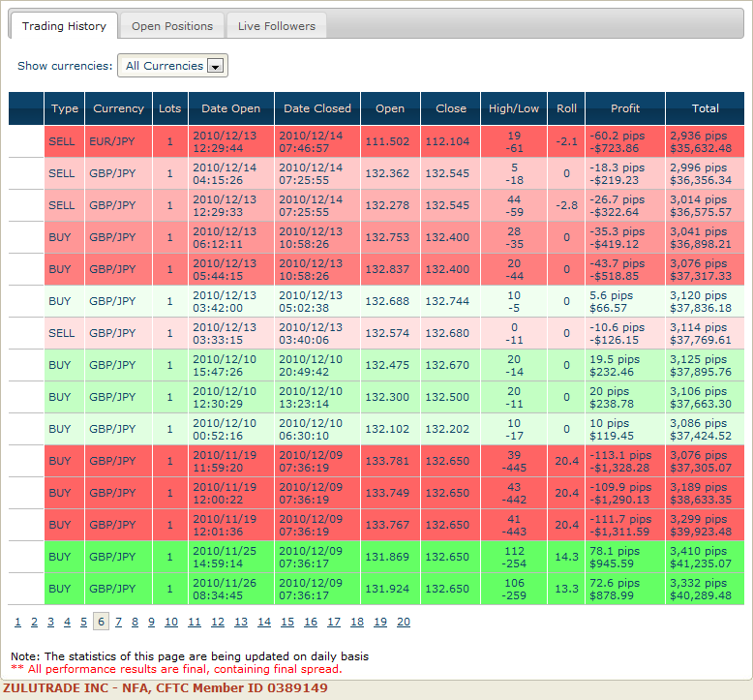
Task: Click total cell 2,996 pips $36,356.34
Action: (x=705, y=174)
